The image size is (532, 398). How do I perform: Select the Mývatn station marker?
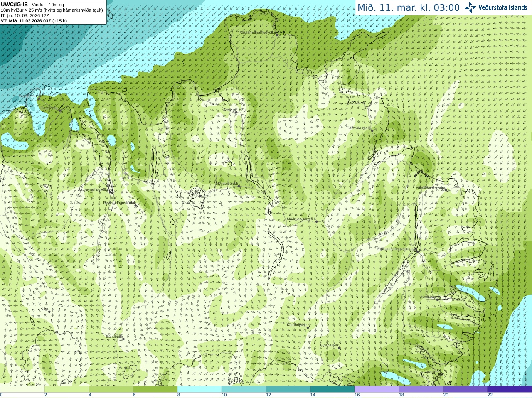tap(200, 196)
